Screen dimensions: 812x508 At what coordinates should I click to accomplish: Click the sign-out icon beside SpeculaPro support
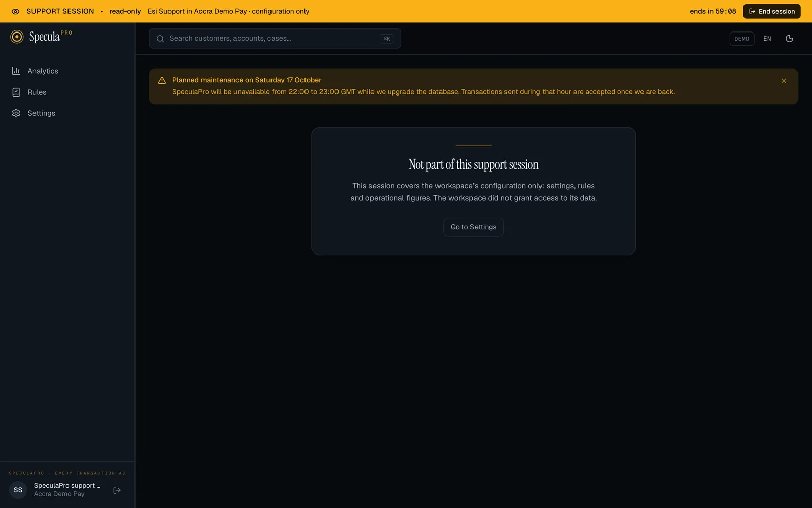(117, 490)
